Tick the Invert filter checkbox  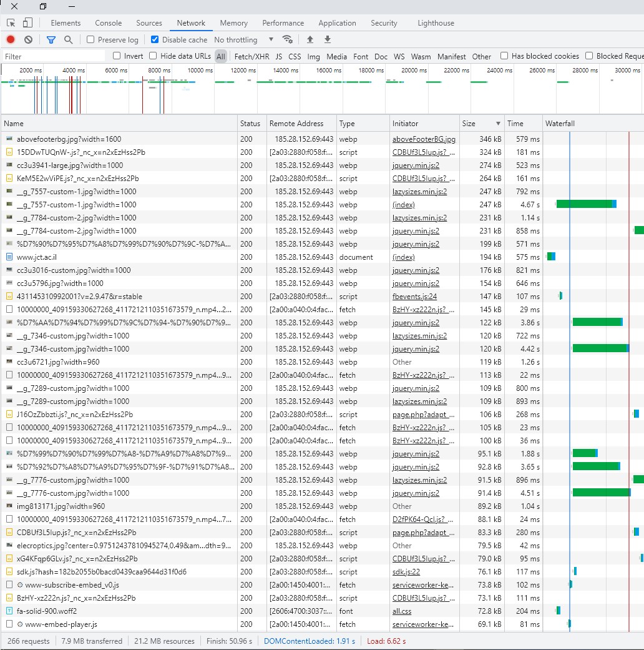tap(117, 56)
